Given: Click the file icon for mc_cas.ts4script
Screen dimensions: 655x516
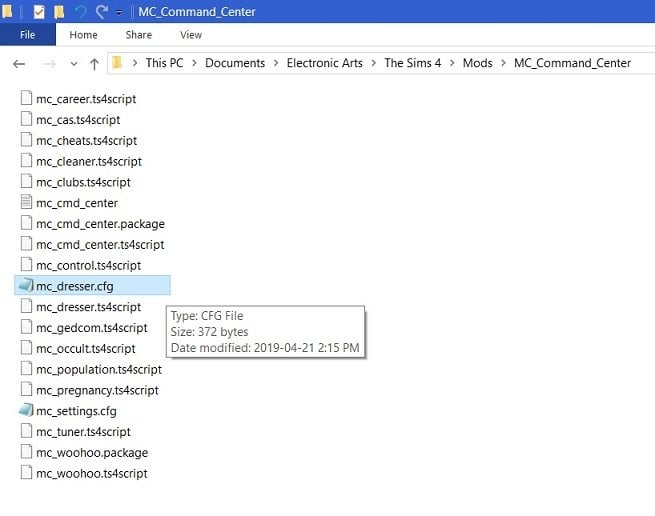Looking at the screenshot, I should click(26, 119).
